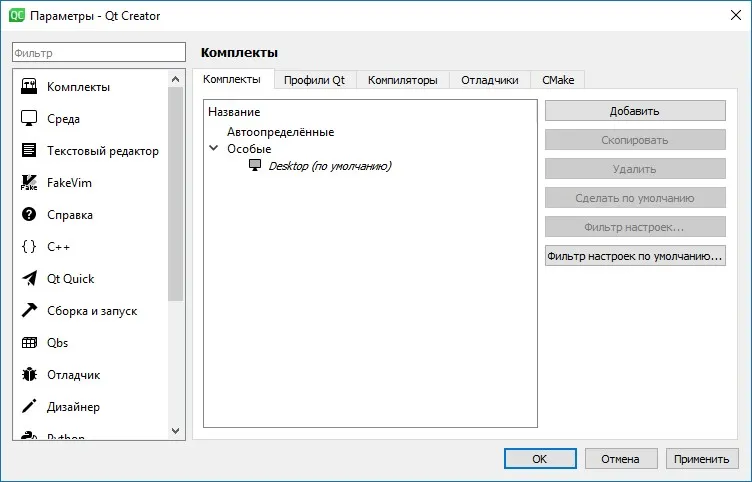Viewport: 752px width, 482px height.
Task: Select the Desktop (по умолчанию) kit
Action: (329, 166)
